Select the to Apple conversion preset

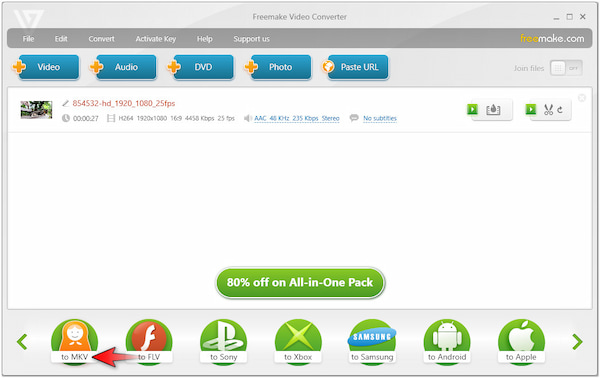pyautogui.click(x=521, y=342)
